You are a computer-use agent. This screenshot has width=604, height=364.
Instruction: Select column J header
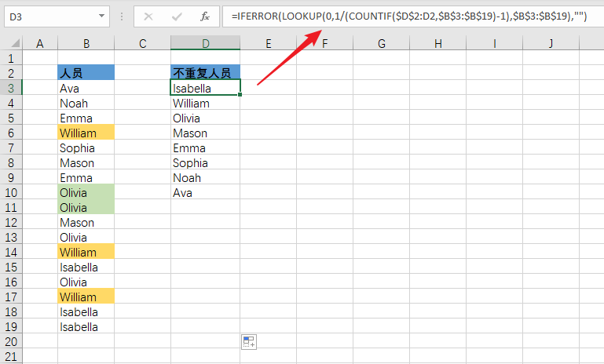point(551,43)
